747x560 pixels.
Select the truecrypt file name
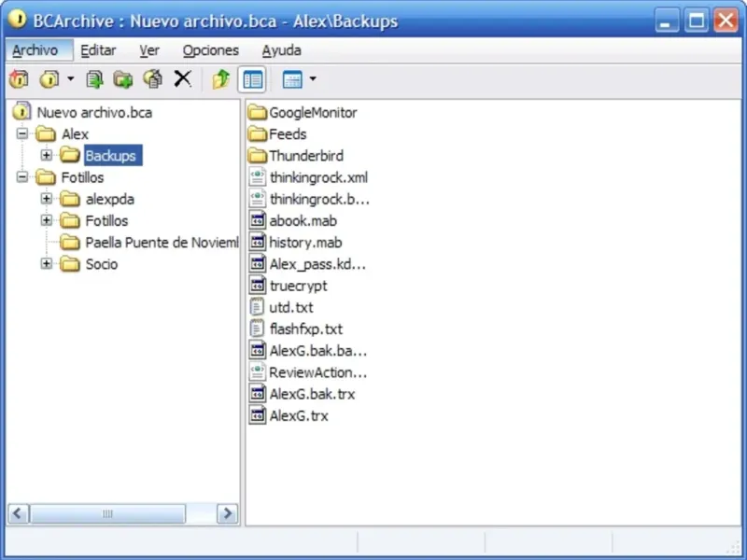pos(298,287)
